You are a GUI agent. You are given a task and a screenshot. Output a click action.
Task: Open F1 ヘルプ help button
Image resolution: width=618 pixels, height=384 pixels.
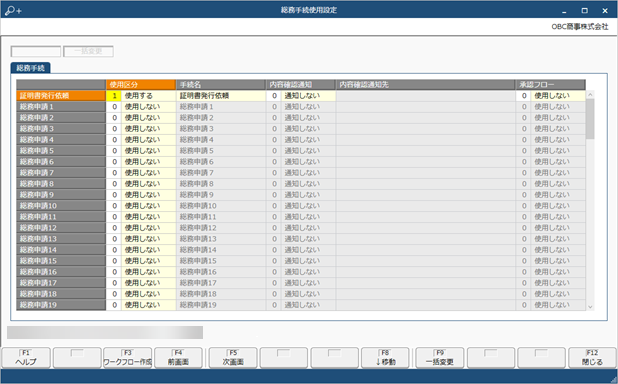coord(26,358)
